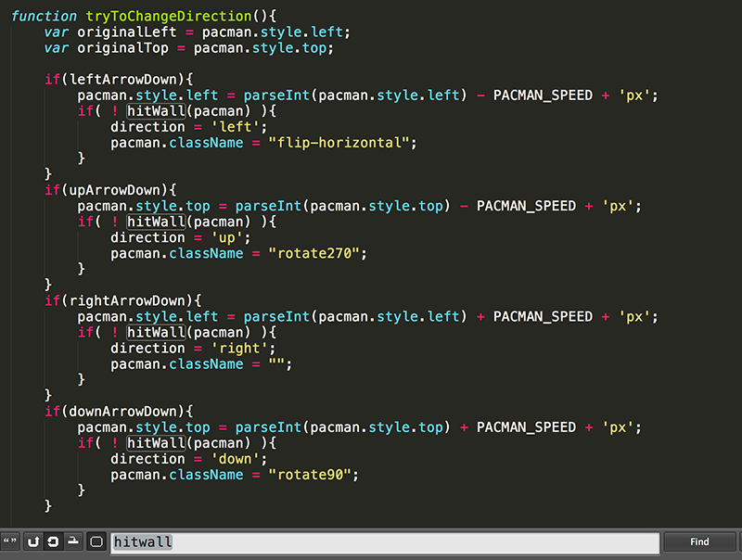Click the "rotate270" class string
This screenshot has height=560, width=742.
pyautogui.click(x=314, y=253)
